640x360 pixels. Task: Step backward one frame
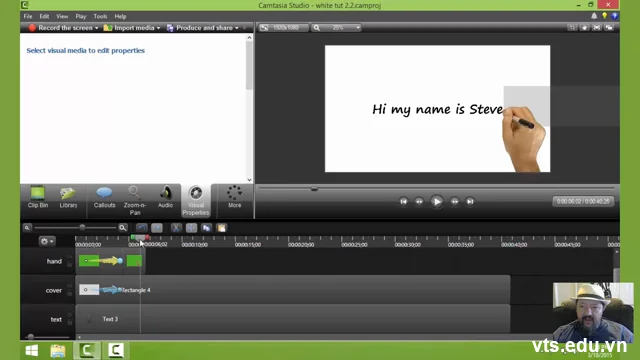(419, 201)
